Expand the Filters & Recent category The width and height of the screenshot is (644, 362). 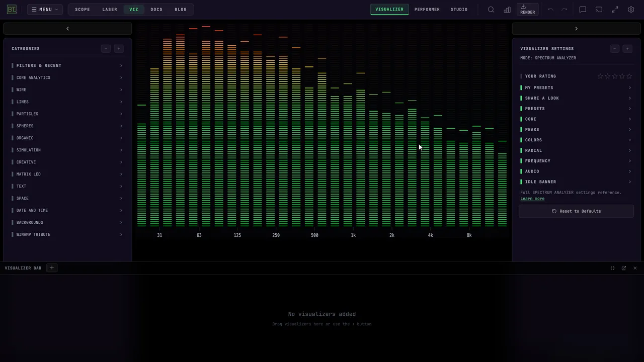click(67, 65)
